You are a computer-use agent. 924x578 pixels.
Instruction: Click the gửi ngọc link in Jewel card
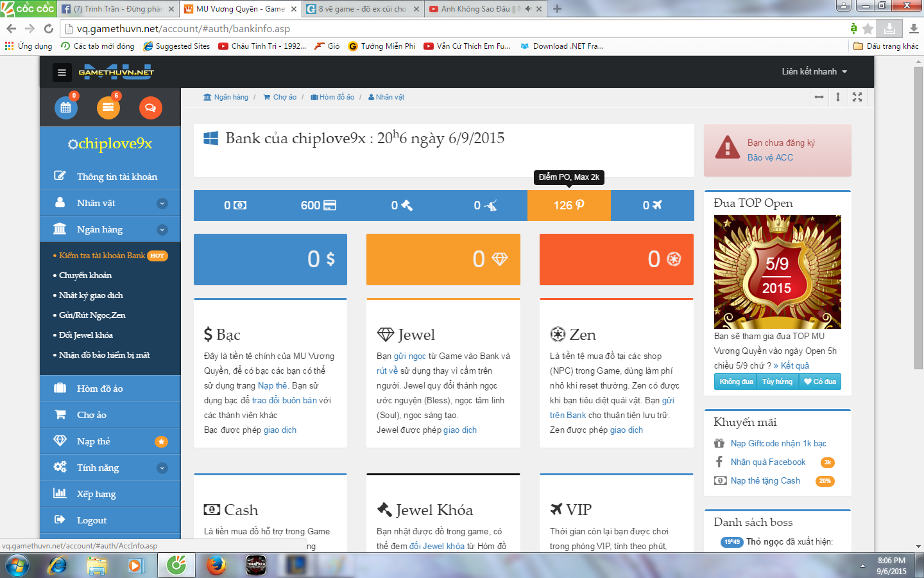410,356
